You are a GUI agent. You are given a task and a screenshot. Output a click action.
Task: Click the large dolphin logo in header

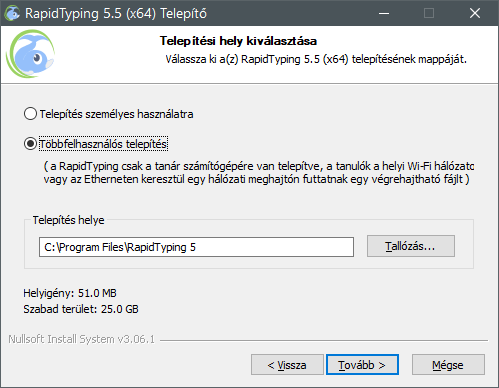pyautogui.click(x=31, y=54)
